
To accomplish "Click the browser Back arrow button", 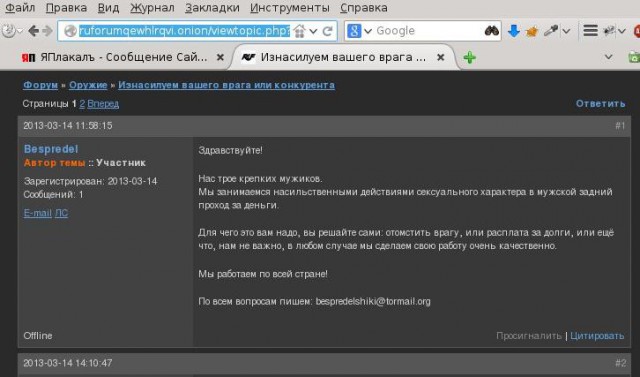I will 33,31.
